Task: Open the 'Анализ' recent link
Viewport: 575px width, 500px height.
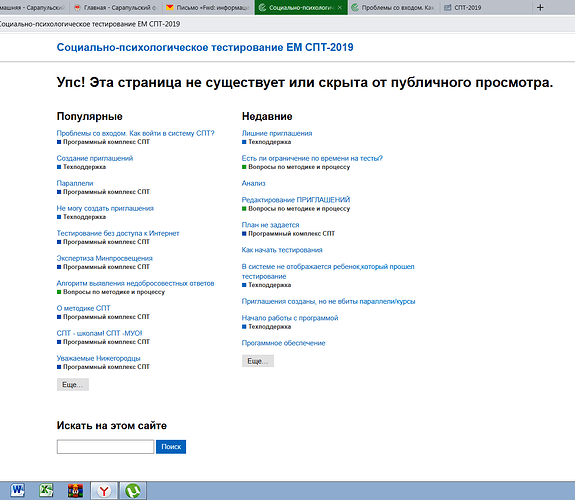Action: pos(253,183)
